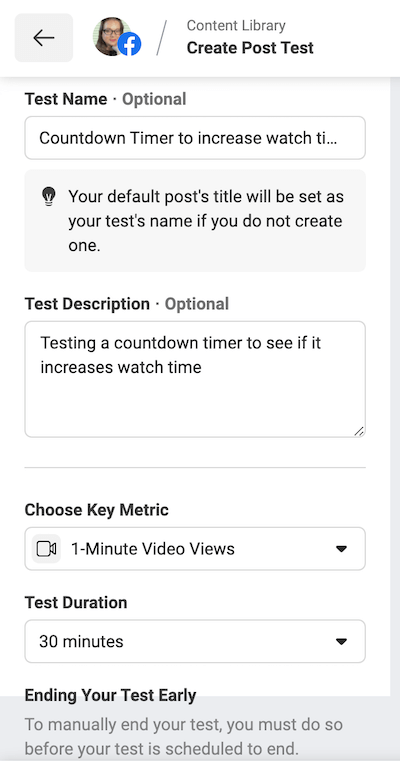Click into the Test Description textarea

(x=195, y=379)
